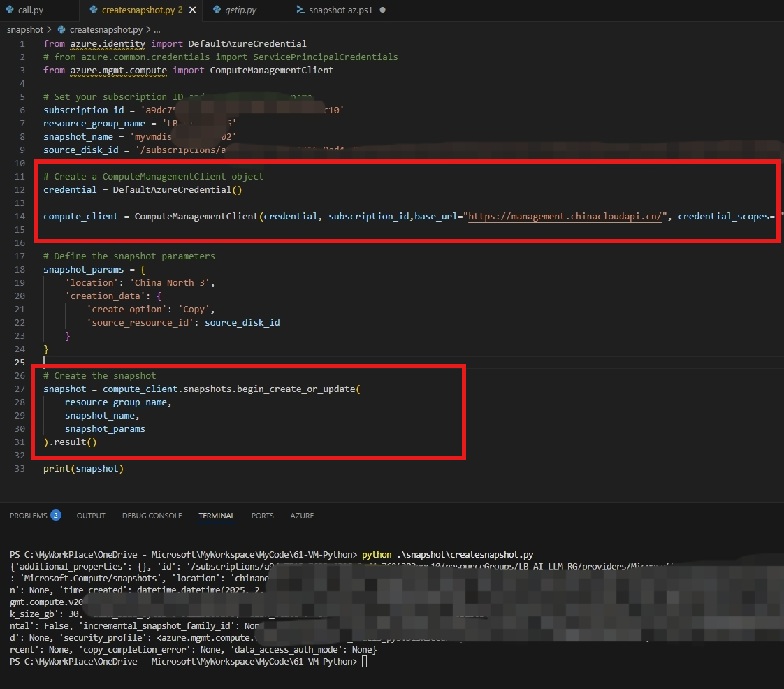Click the Problems count badge
Viewport: 784px width, 689px height.
(56, 516)
